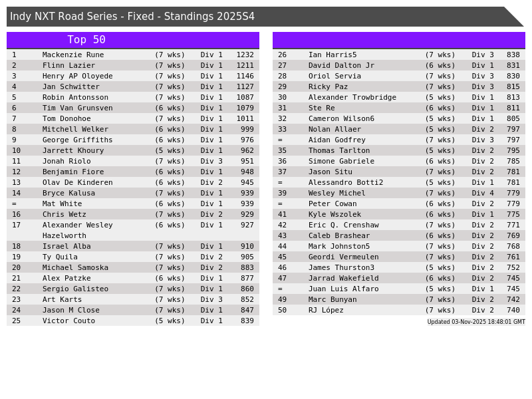
Task: Select Israel Alba's position number 18
Action: pos(16,247)
